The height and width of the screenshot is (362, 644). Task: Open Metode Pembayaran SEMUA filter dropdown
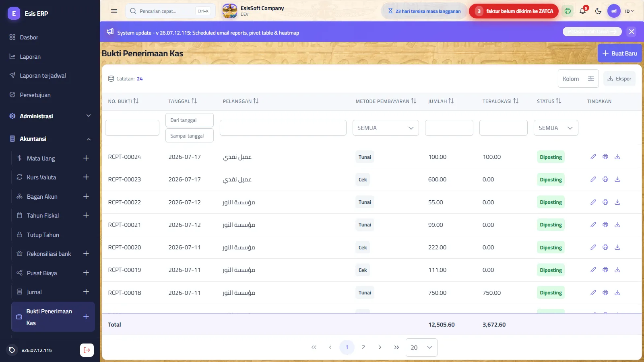[386, 128]
